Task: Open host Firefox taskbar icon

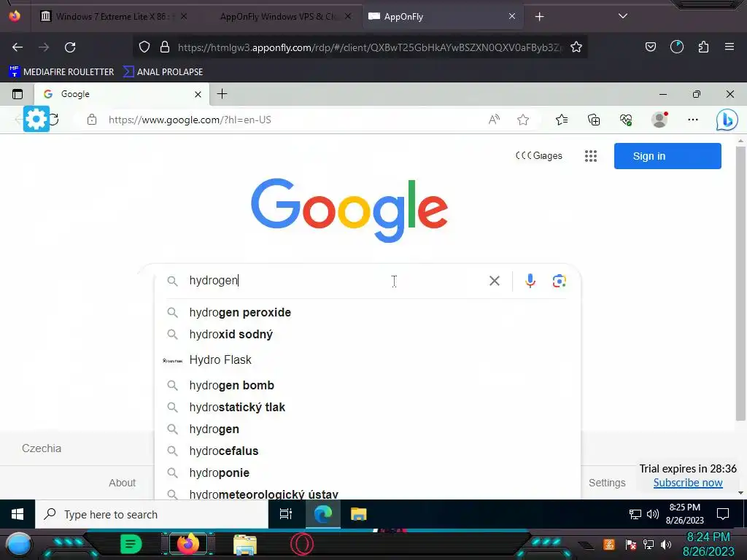Action: point(187,544)
